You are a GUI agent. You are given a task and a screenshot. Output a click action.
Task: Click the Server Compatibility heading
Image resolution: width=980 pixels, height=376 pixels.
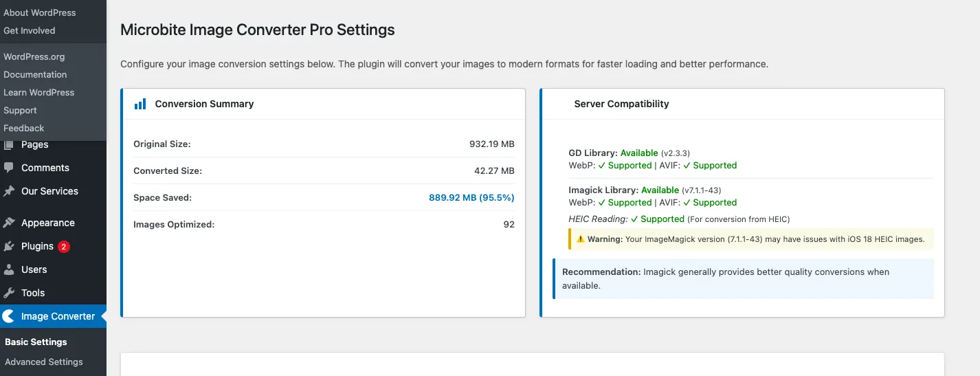click(621, 104)
